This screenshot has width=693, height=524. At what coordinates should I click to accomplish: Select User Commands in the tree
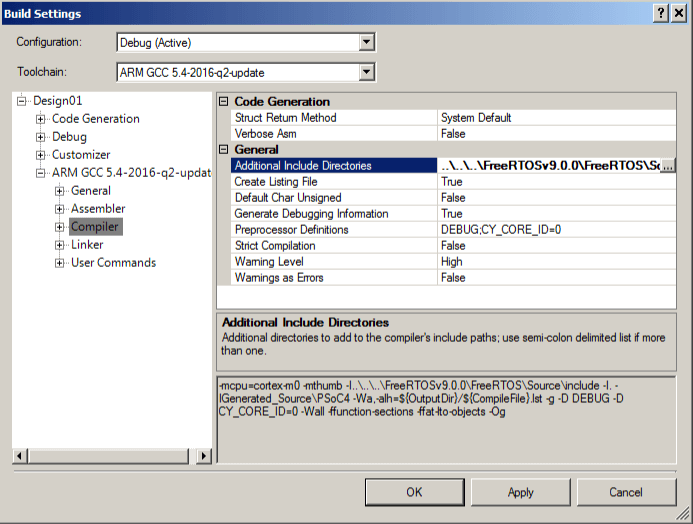tap(114, 263)
